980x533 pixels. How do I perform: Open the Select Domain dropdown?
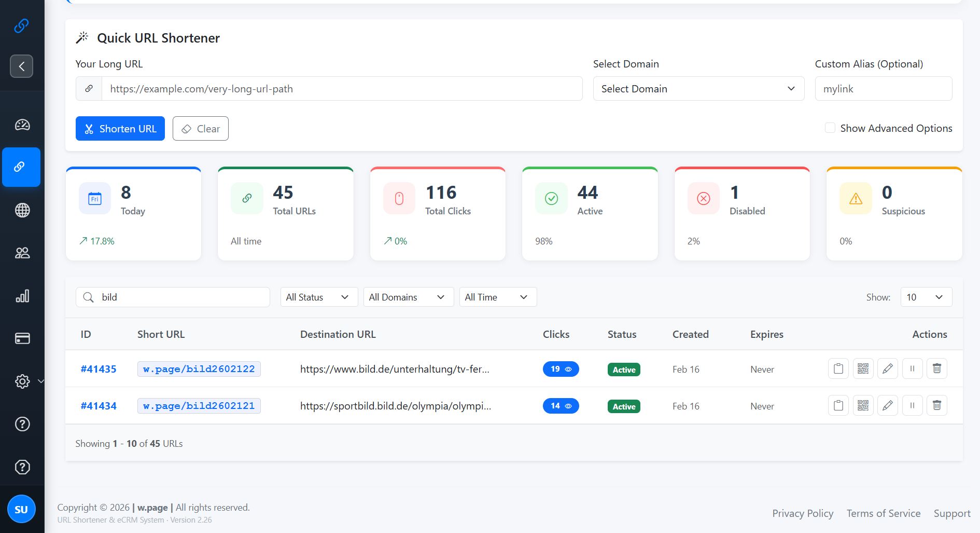click(698, 88)
